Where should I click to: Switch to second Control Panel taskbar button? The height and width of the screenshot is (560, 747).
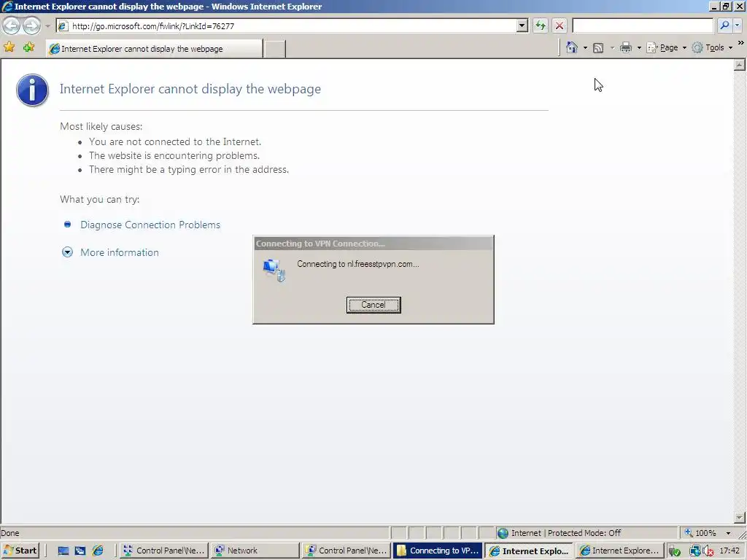[346, 551]
